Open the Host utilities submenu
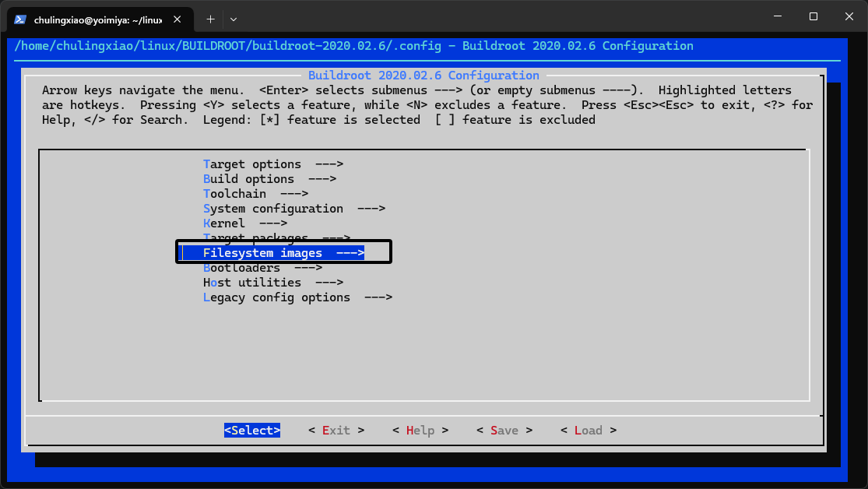The image size is (868, 489). [x=273, y=283]
